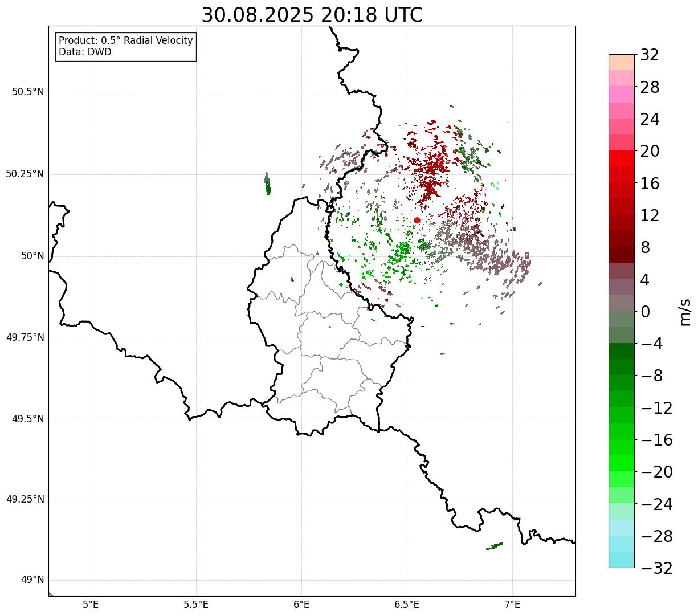Image resolution: width=698 pixels, height=616 pixels.
Task: Click the cyan bottom color band of colorbar
Action: click(622, 560)
